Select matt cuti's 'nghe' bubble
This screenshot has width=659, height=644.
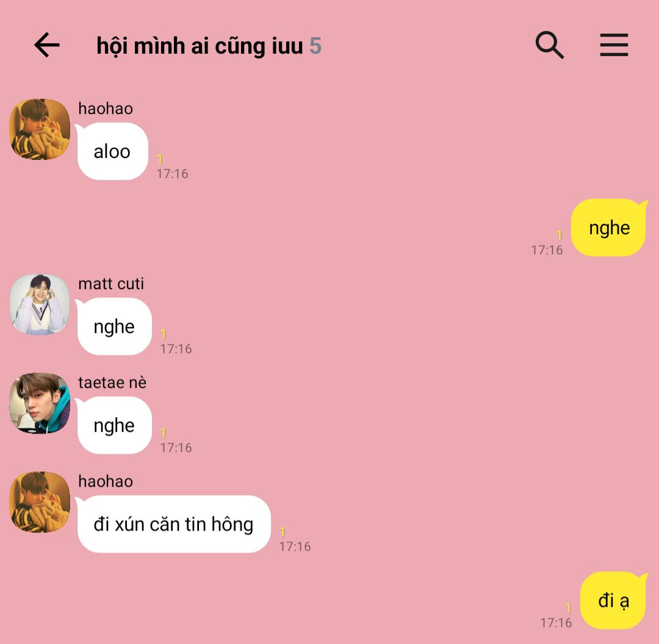[x=114, y=326]
